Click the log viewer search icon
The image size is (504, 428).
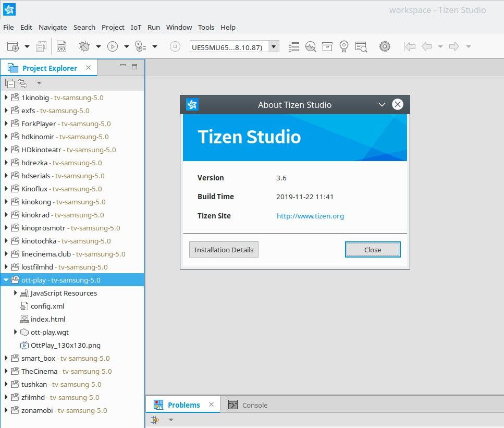pos(361,46)
